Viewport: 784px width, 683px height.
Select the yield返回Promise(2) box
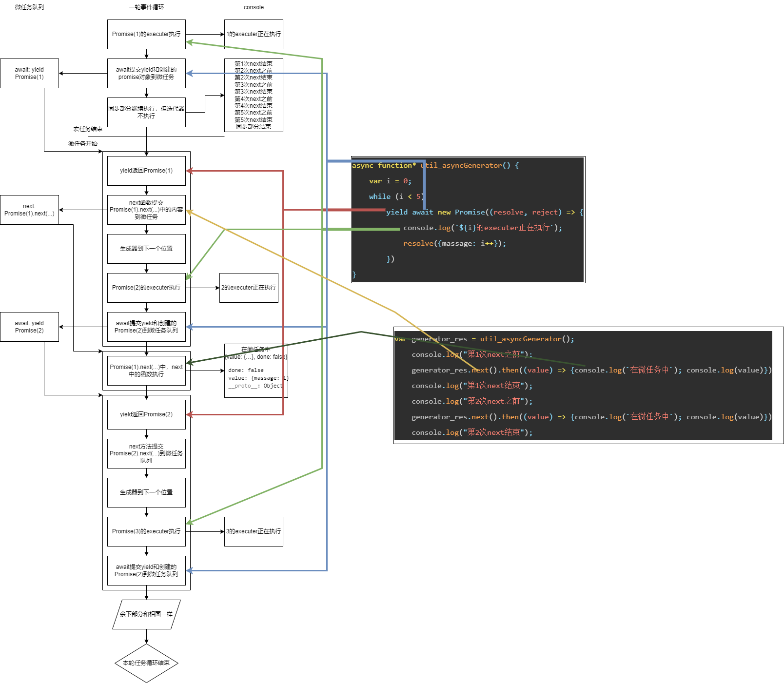[x=146, y=414]
